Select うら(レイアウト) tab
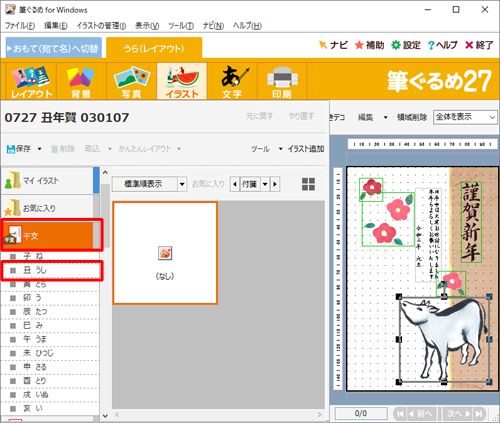The image size is (500, 423). pyautogui.click(x=154, y=49)
